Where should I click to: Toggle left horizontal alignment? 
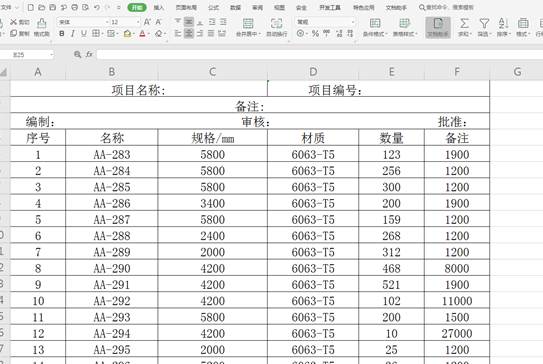point(178,34)
